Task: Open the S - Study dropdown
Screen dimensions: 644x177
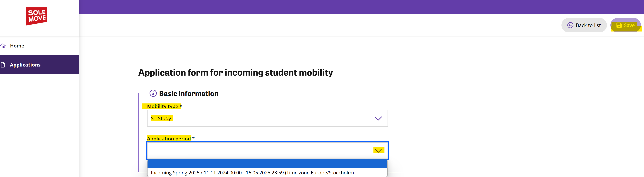Action: click(267, 118)
